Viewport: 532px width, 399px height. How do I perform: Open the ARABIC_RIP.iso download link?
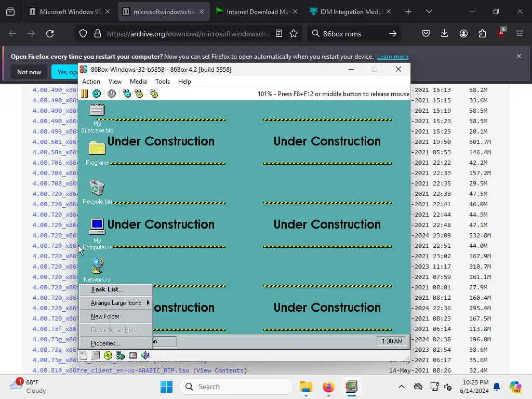pyautogui.click(x=111, y=370)
